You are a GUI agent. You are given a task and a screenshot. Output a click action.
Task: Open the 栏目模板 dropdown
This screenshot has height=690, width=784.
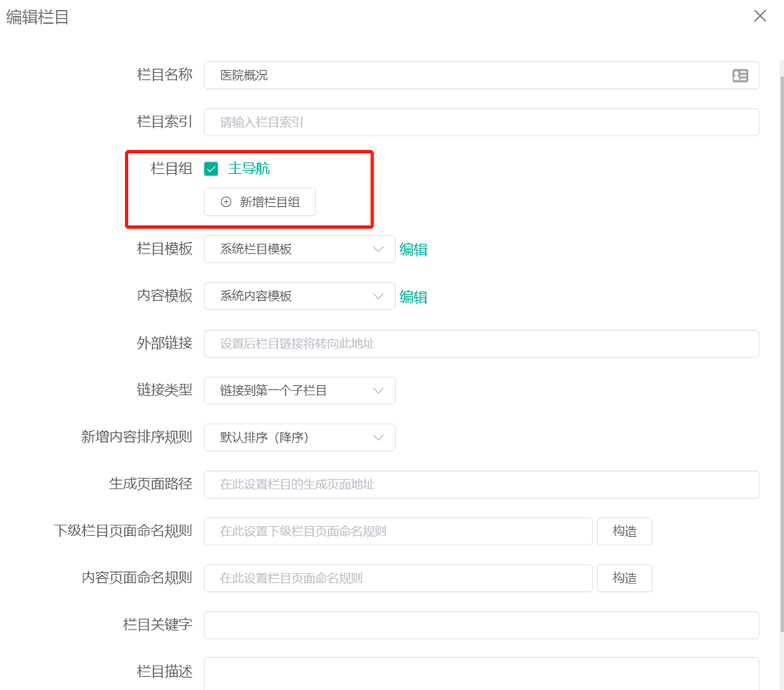[299, 250]
